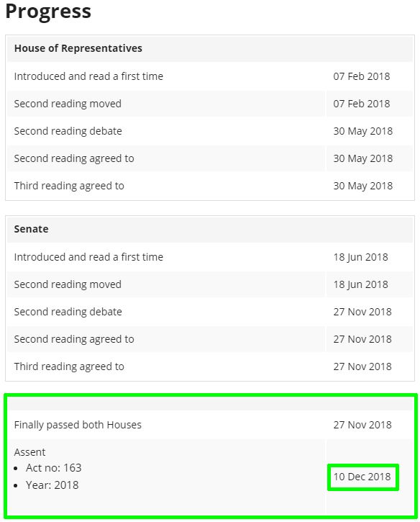
Task: Click Senate 'Introduced and read a first time'
Action: [88, 257]
